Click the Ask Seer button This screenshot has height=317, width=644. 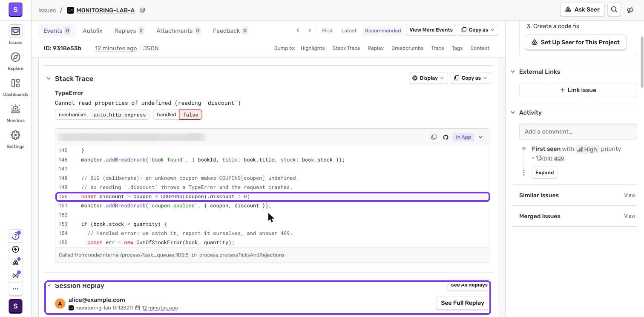(x=582, y=9)
